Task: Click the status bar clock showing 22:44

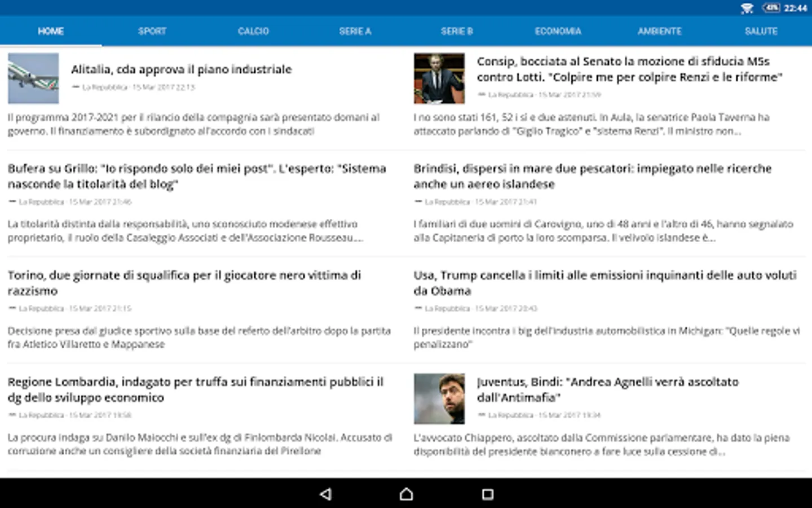Action: [796, 8]
